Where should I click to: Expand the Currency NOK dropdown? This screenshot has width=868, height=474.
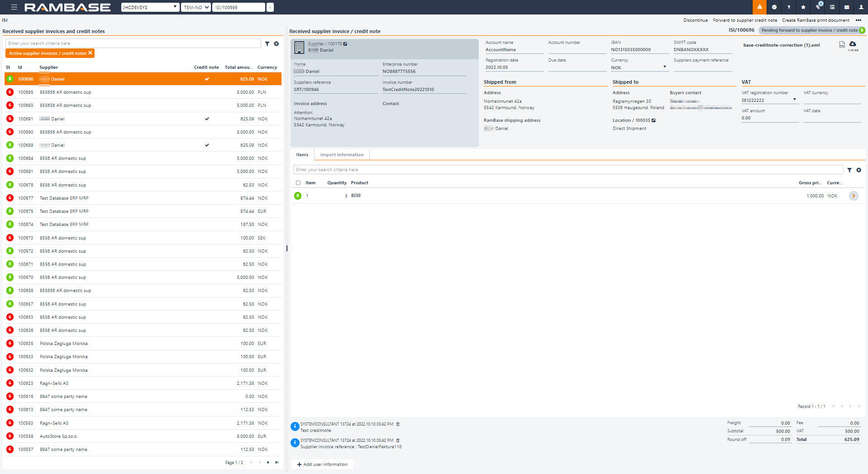pyautogui.click(x=664, y=67)
